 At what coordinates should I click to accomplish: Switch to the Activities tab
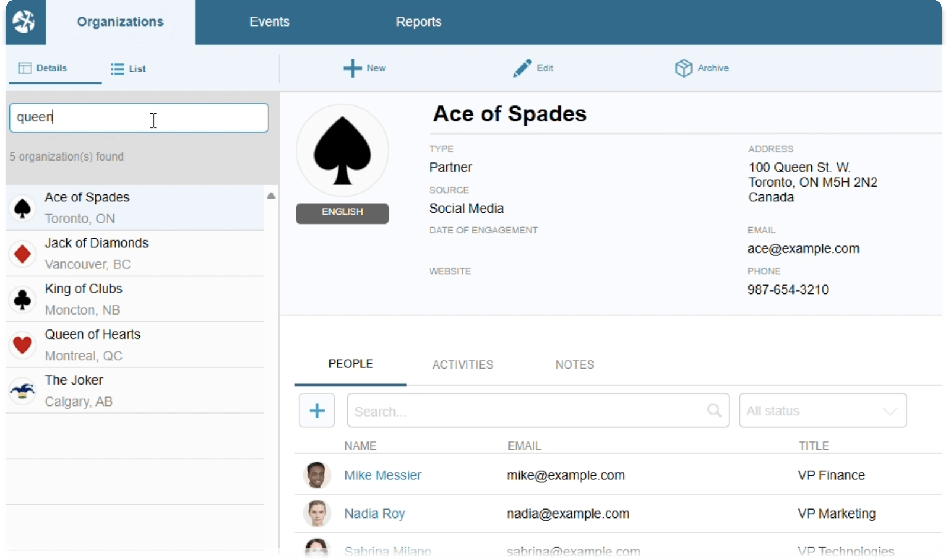(463, 365)
